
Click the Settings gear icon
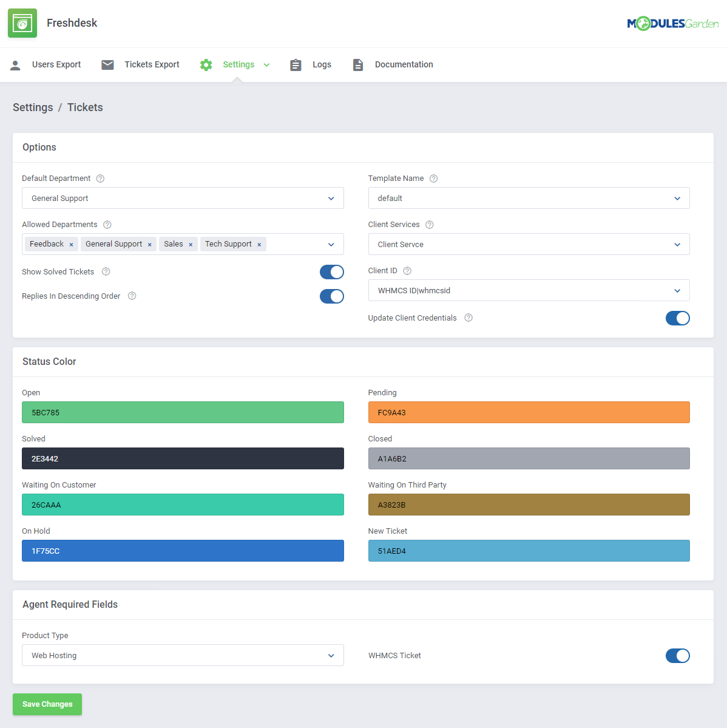click(x=206, y=64)
